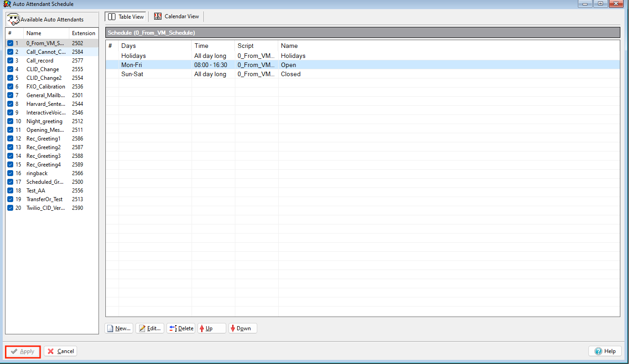Click the Cancel button
Screen dimensions: 629x364
[61, 351]
